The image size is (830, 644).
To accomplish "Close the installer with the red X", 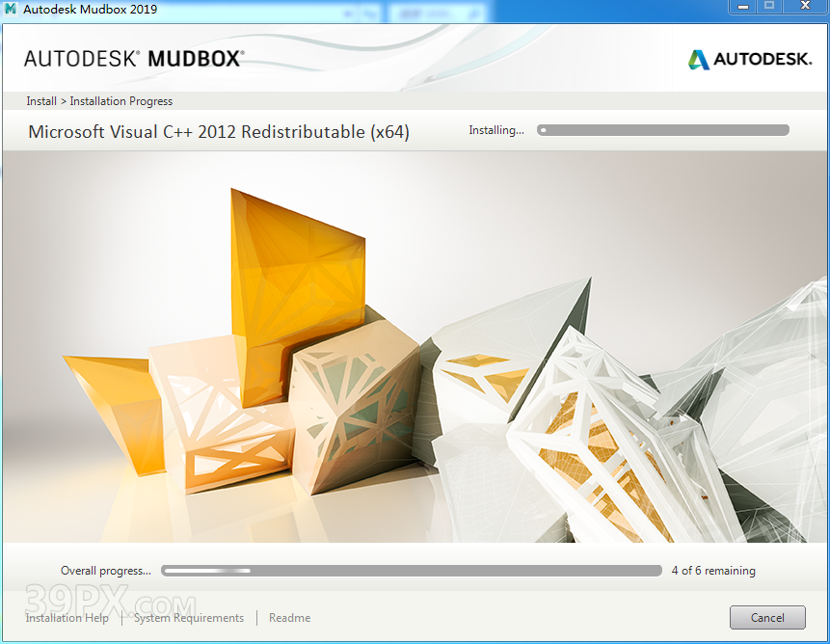I will click(x=805, y=7).
